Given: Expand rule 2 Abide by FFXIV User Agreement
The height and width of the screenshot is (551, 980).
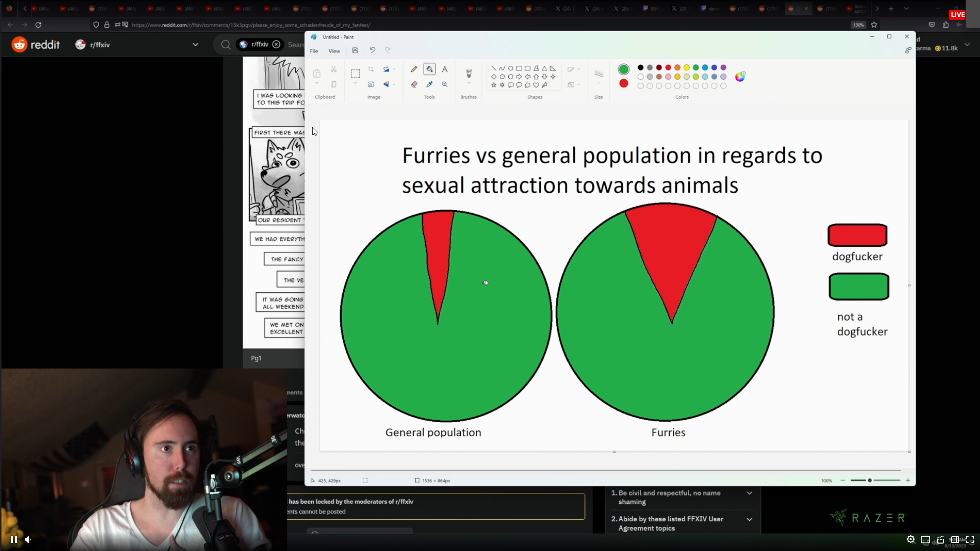Looking at the screenshot, I should coord(749,519).
